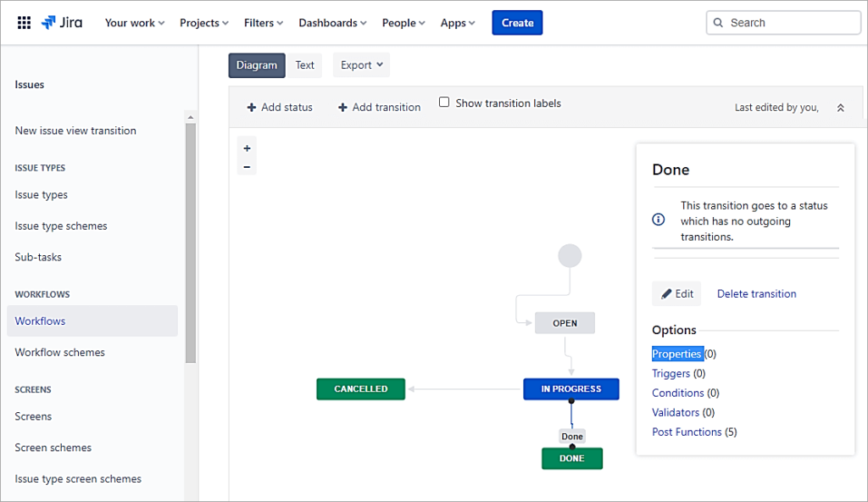The height and width of the screenshot is (502, 868).
Task: Enable Show transition labels
Action: coord(444,102)
